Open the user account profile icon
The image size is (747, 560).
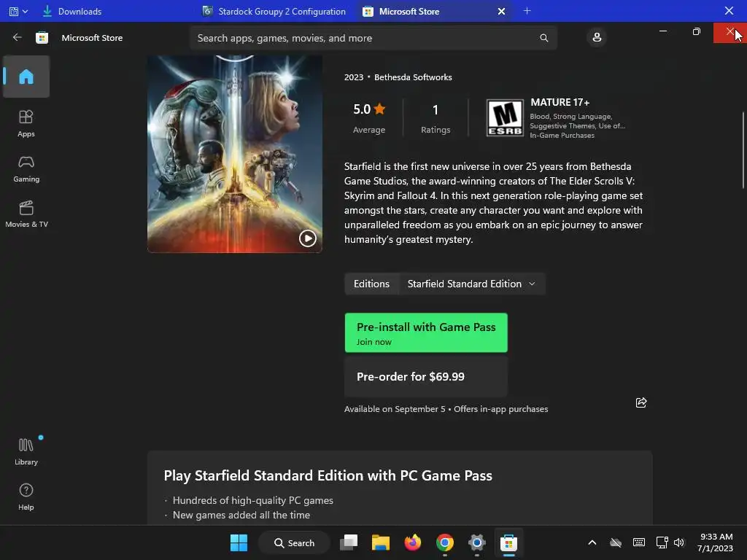point(597,37)
